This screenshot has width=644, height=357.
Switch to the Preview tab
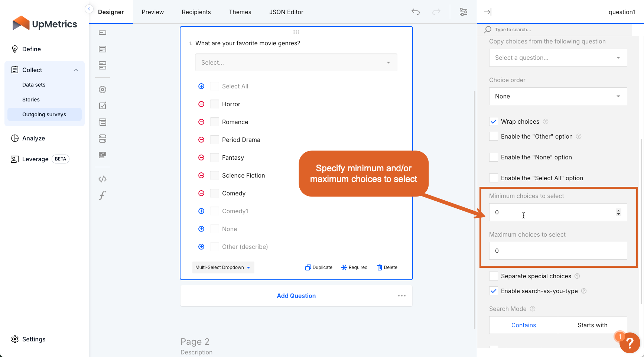pyautogui.click(x=153, y=12)
